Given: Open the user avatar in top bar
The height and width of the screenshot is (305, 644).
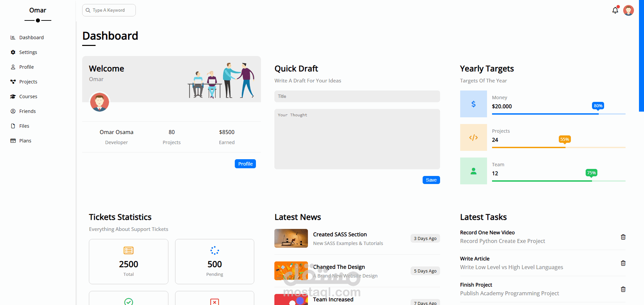Looking at the screenshot, I should click(629, 10).
